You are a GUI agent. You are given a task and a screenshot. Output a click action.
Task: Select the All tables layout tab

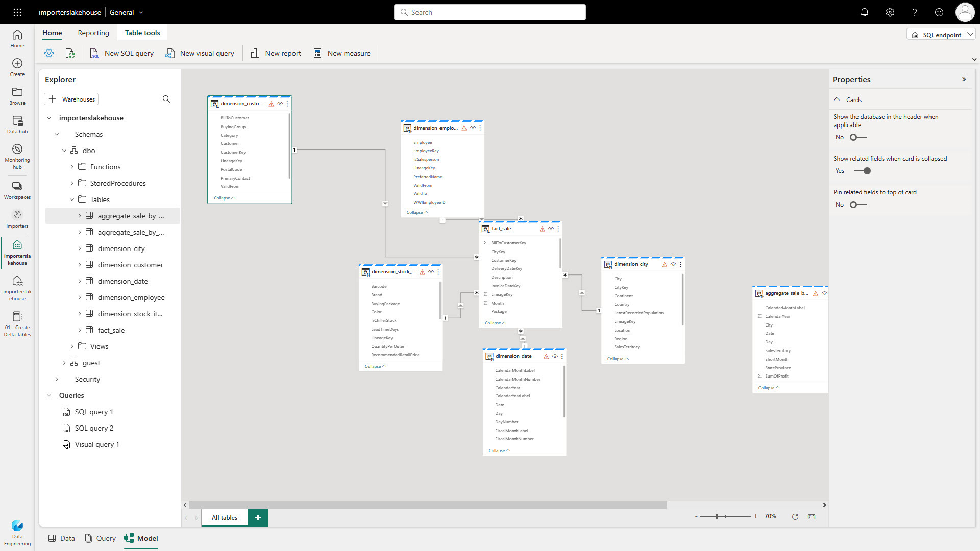tap(225, 517)
